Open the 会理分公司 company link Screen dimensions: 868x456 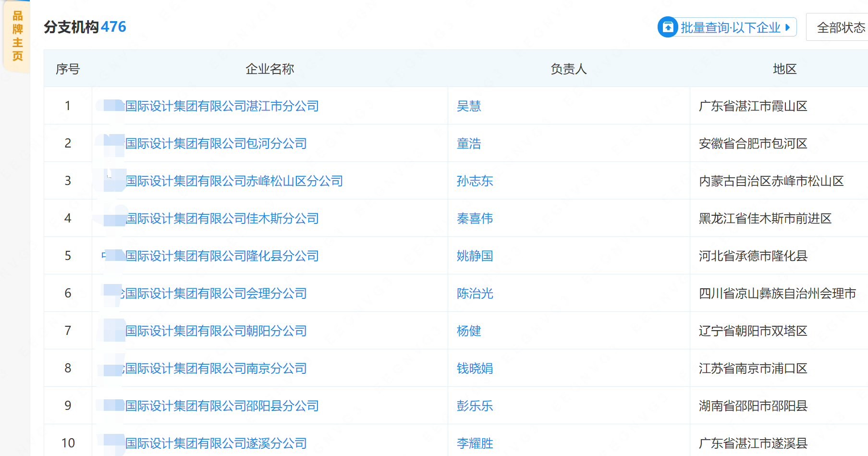216,294
